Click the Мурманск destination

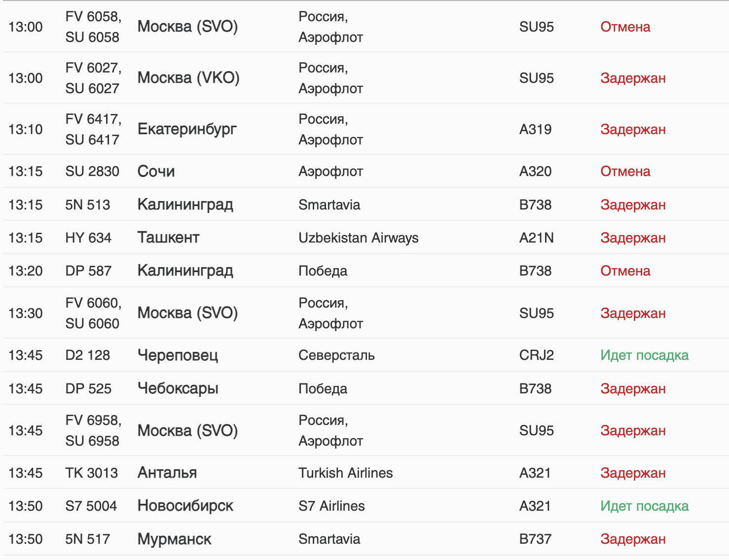[174, 539]
